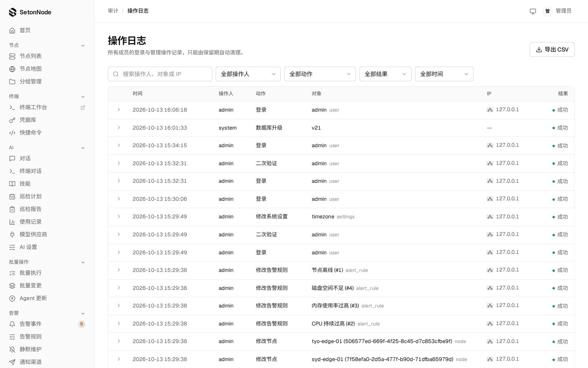Click timestamp 2026-10-13 15:34:15

tap(160, 146)
